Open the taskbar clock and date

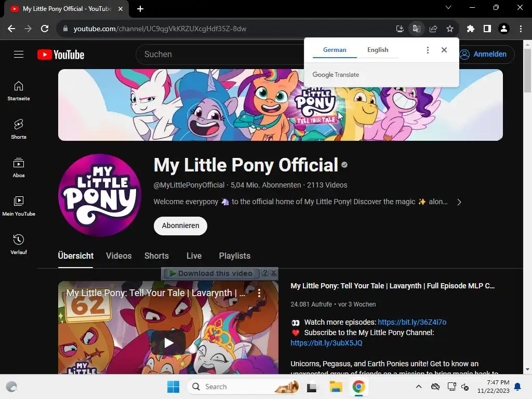(x=493, y=387)
